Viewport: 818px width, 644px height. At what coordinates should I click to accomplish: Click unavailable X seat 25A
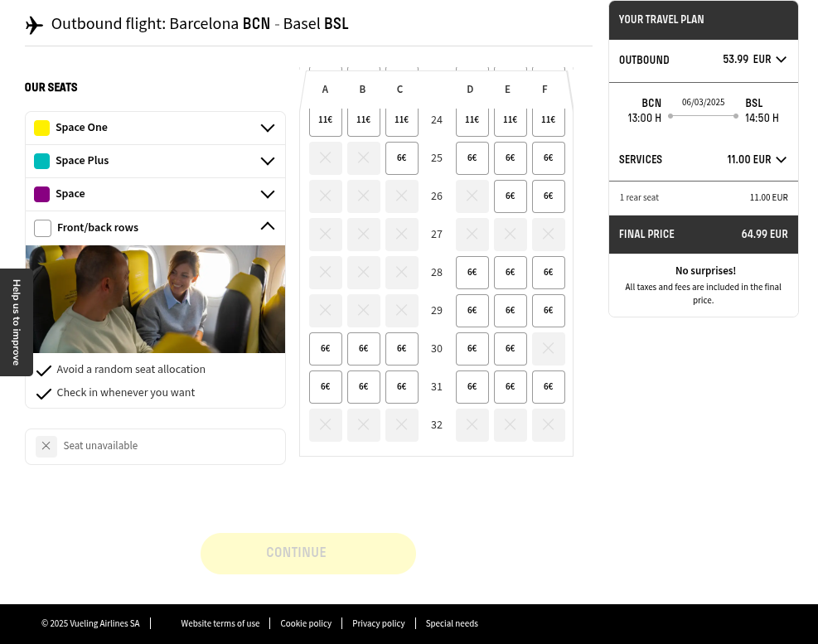pos(326,158)
